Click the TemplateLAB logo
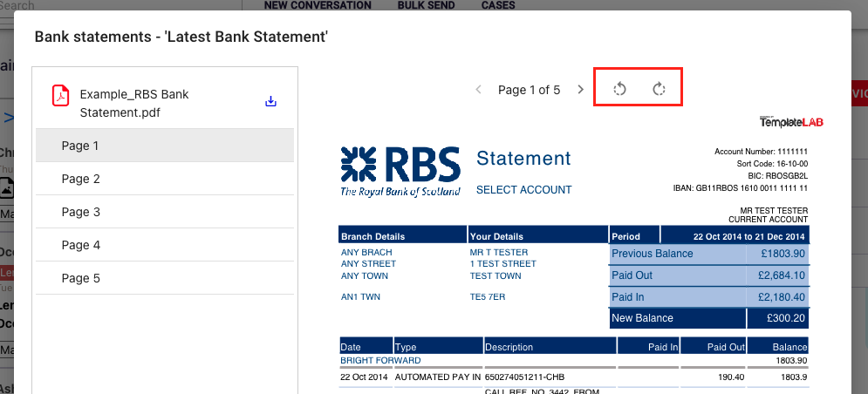868x394 pixels. point(791,121)
